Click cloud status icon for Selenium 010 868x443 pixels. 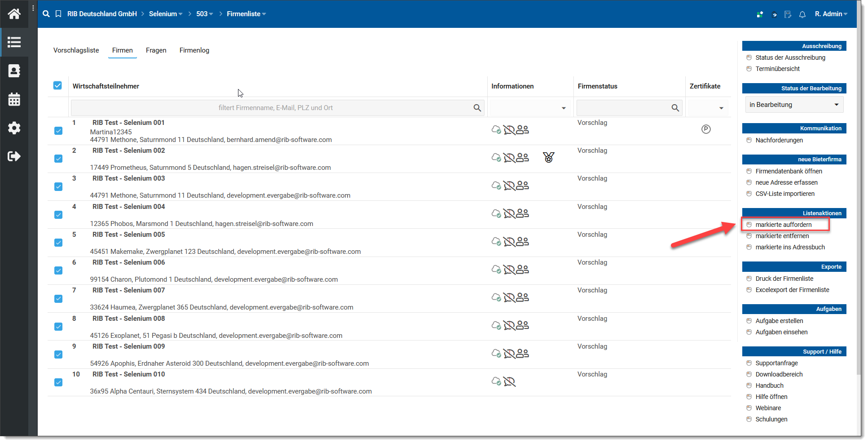(496, 381)
